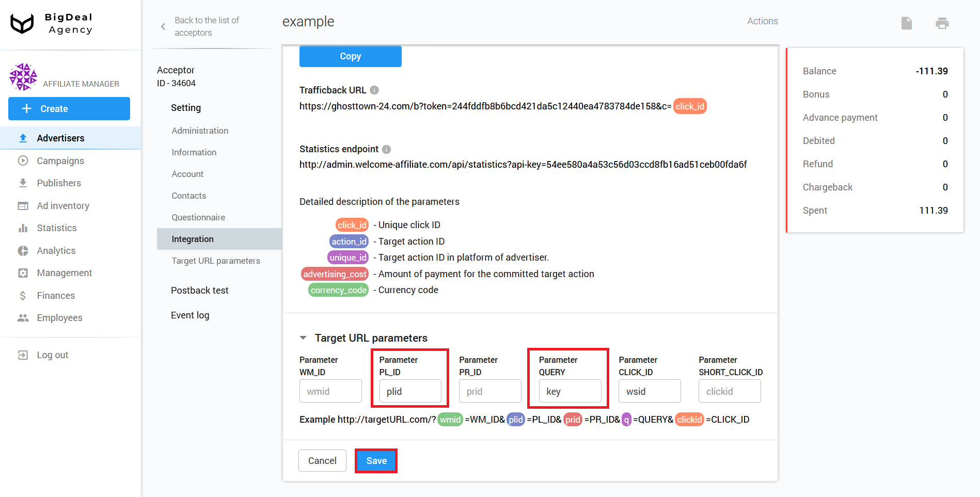Switch to the Postback test section
Viewport: 980px width, 497px height.
click(200, 290)
